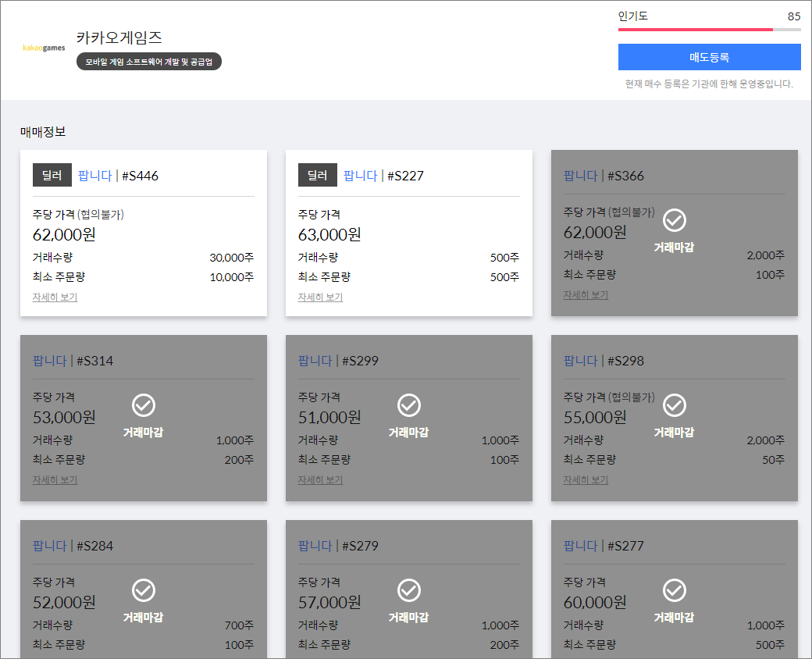Click the 거래마감 checkmark icon on #S284
The width and height of the screenshot is (812, 659).
click(x=144, y=590)
